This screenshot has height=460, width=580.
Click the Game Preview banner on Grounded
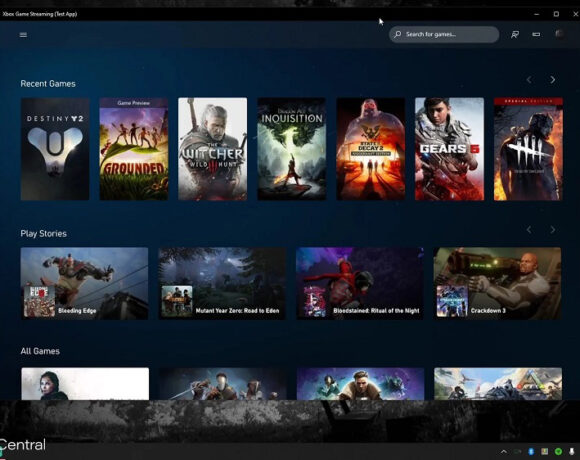click(134, 103)
